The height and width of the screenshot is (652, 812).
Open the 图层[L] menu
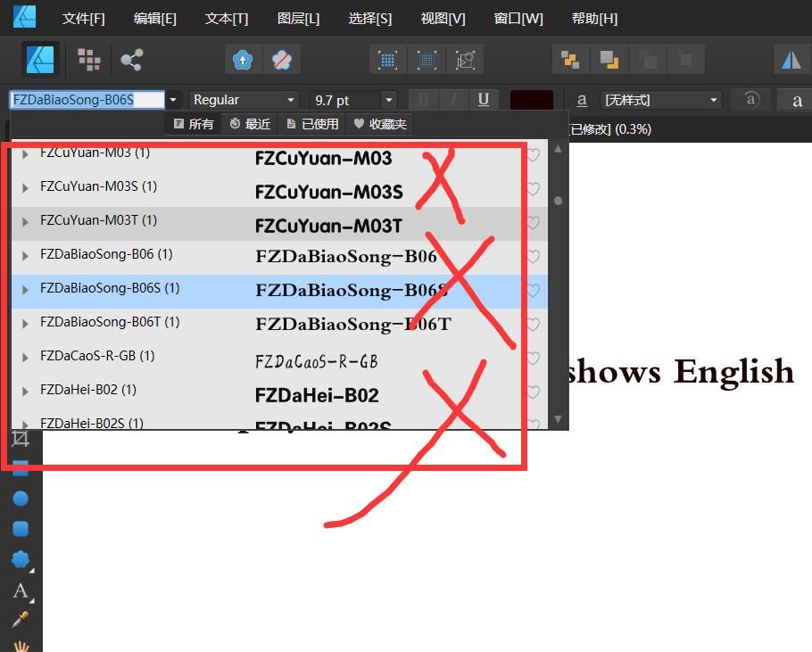click(298, 19)
